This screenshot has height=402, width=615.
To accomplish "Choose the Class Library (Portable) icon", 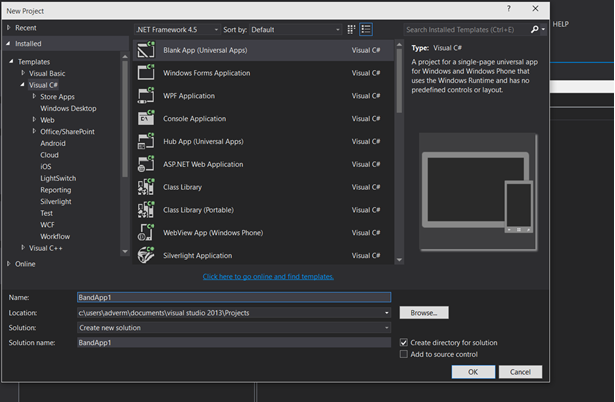I will tap(146, 210).
